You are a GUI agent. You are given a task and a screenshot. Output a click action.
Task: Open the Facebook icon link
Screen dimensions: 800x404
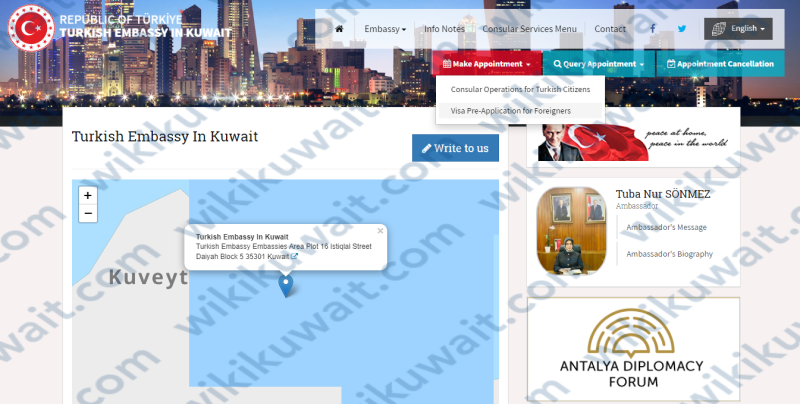pyautogui.click(x=653, y=29)
